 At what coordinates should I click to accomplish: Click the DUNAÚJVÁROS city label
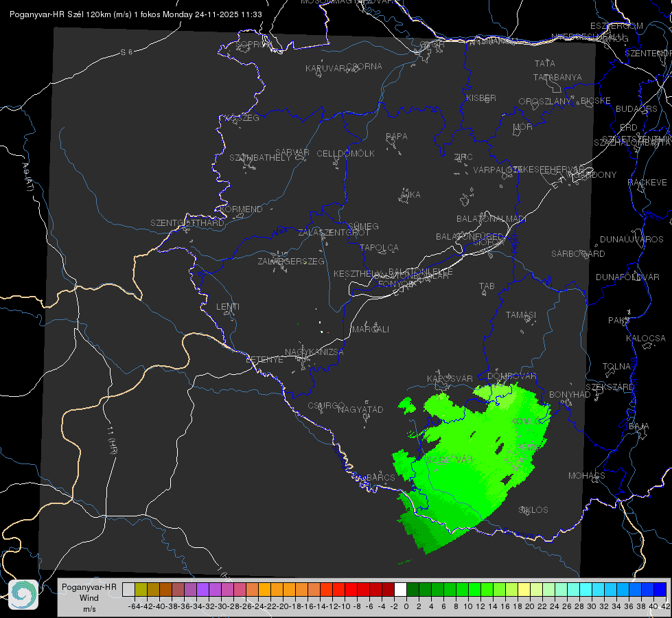click(x=632, y=240)
